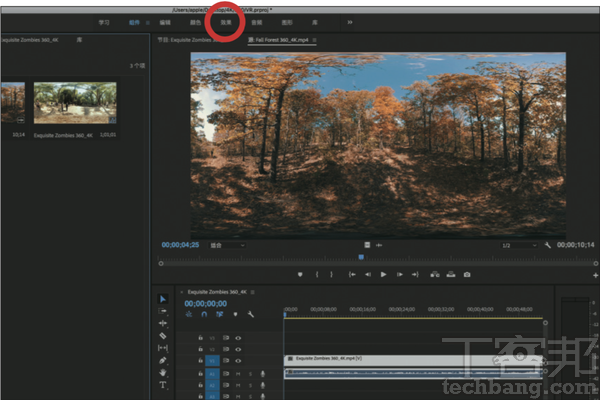Open Fall Forest source panel menu

pyautogui.click(x=315, y=40)
